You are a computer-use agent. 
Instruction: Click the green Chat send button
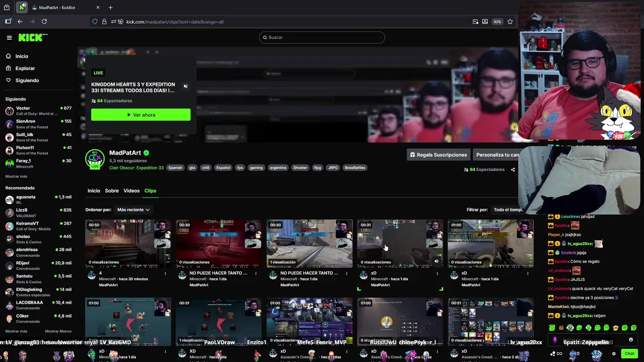tap(629, 353)
